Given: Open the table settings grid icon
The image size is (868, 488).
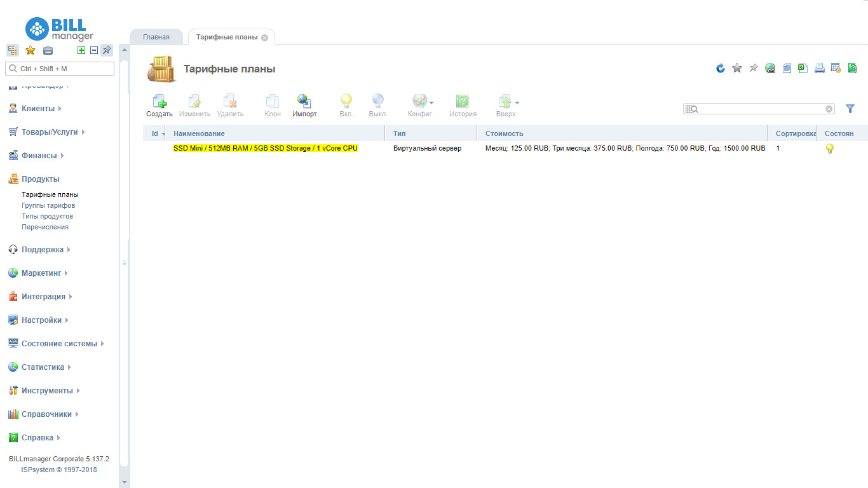Looking at the screenshot, I should pyautogui.click(x=836, y=68).
